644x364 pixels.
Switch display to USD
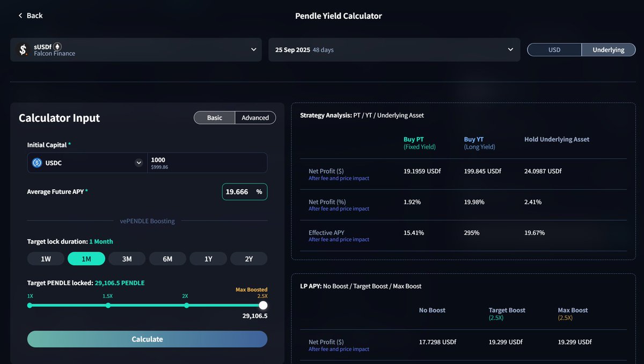pos(554,50)
